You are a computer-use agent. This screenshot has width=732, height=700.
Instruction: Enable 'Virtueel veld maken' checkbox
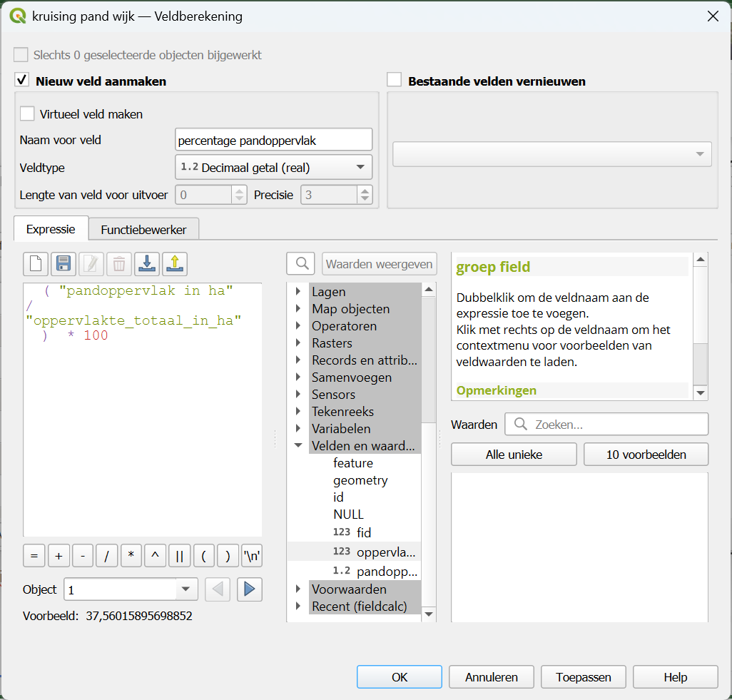click(x=27, y=113)
